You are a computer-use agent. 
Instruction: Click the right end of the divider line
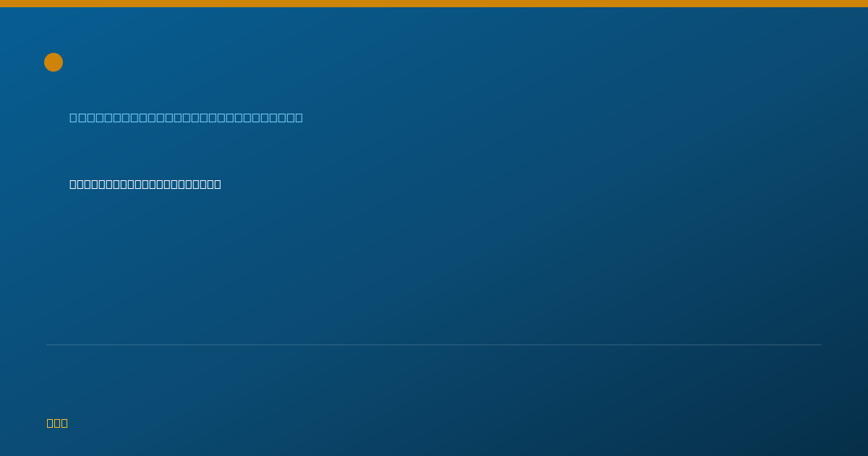(x=820, y=345)
